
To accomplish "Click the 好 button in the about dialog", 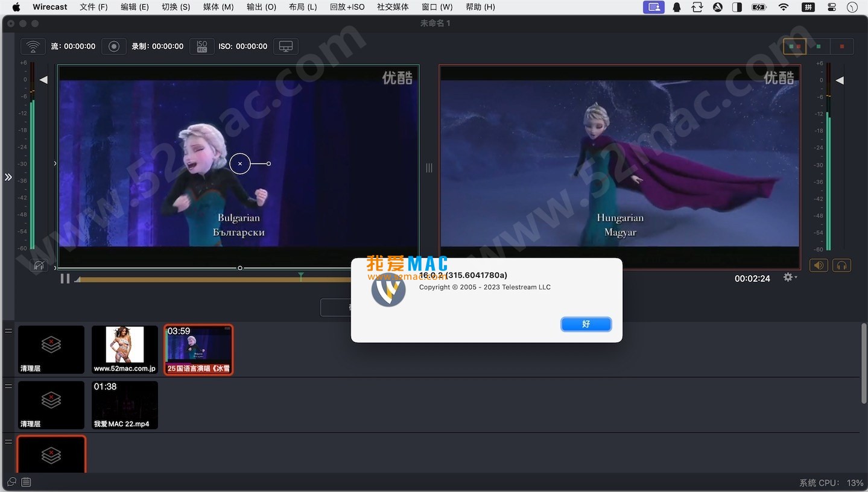I will pos(585,324).
